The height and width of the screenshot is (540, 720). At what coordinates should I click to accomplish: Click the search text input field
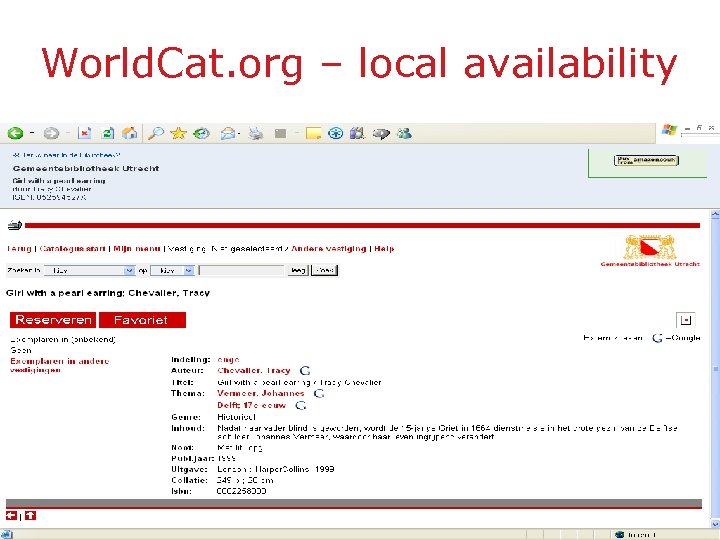point(242,270)
